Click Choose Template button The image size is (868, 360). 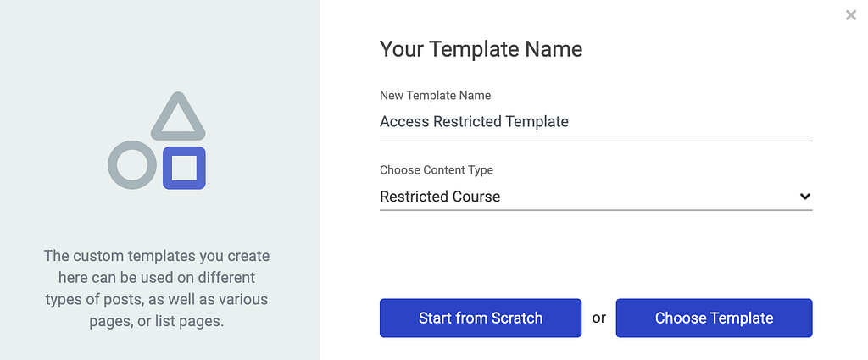point(714,318)
